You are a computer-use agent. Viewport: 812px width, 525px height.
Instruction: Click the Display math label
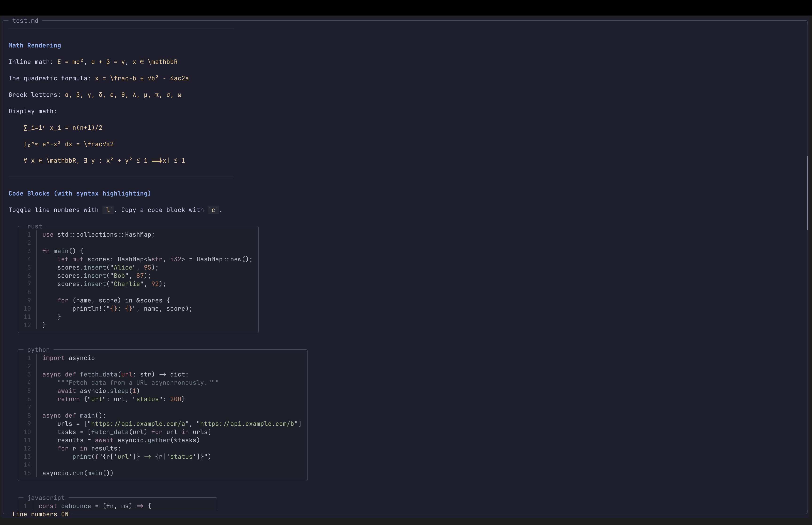(33, 111)
